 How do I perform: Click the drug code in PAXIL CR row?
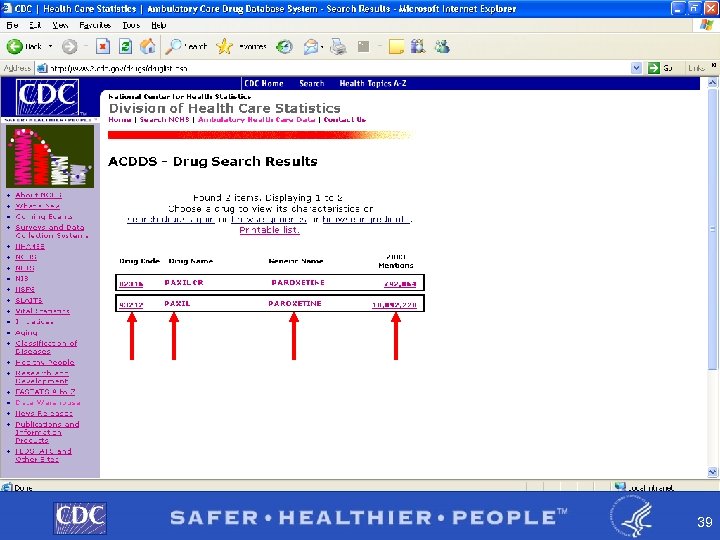click(x=131, y=284)
